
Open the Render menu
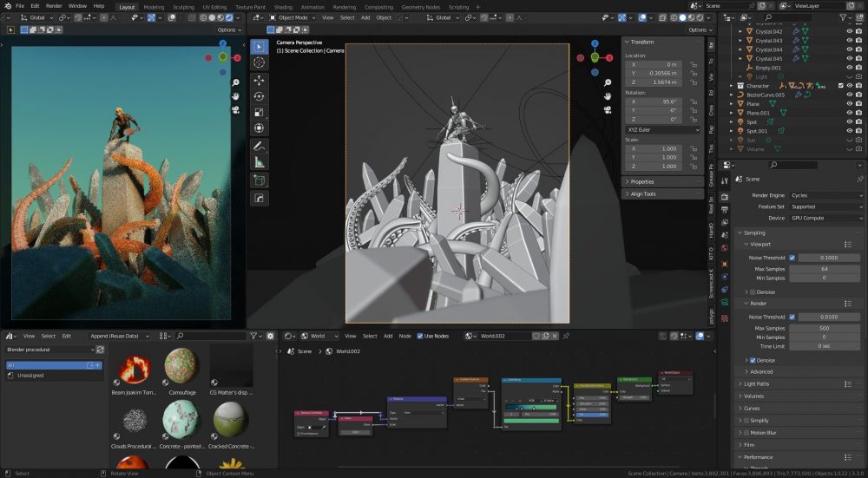click(x=54, y=6)
